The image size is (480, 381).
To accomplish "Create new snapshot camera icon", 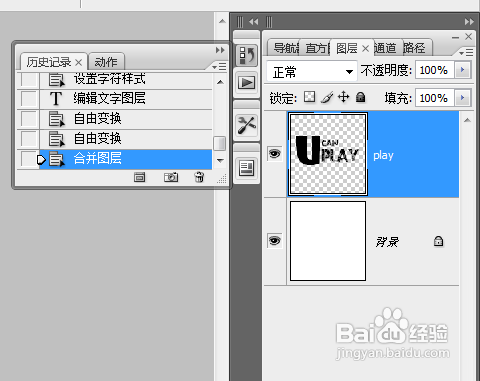I will point(171,177).
